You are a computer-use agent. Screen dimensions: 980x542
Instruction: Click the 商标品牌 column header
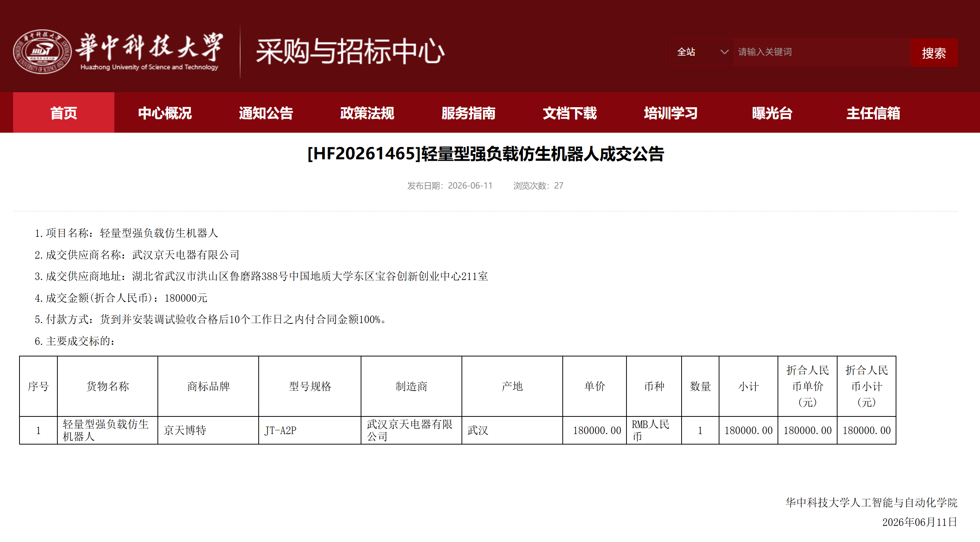coord(208,386)
